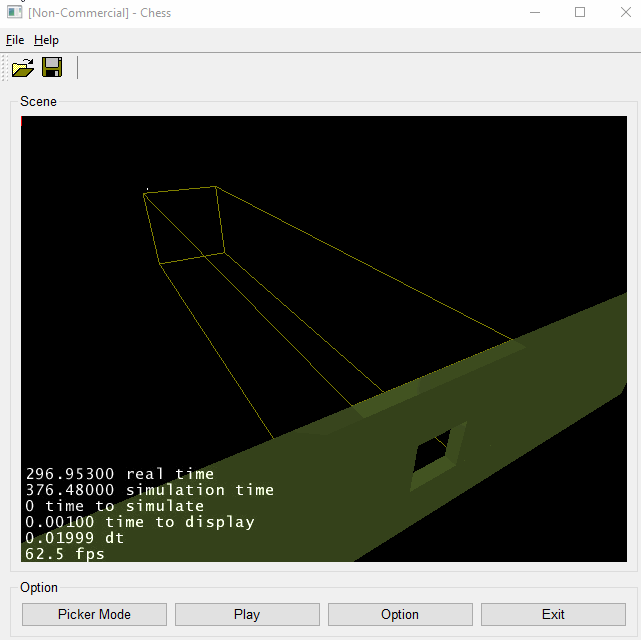
Task: Click the open folder toolbar icon
Action: coord(23,68)
